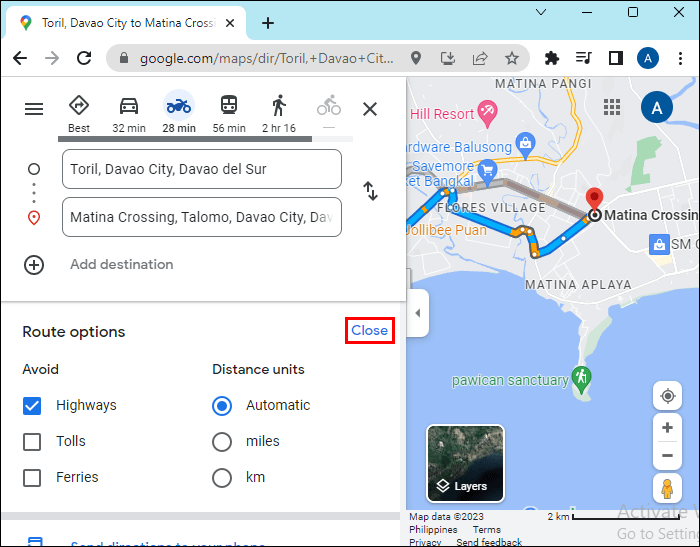The image size is (700, 547).
Task: Select km distance units
Action: (x=222, y=478)
